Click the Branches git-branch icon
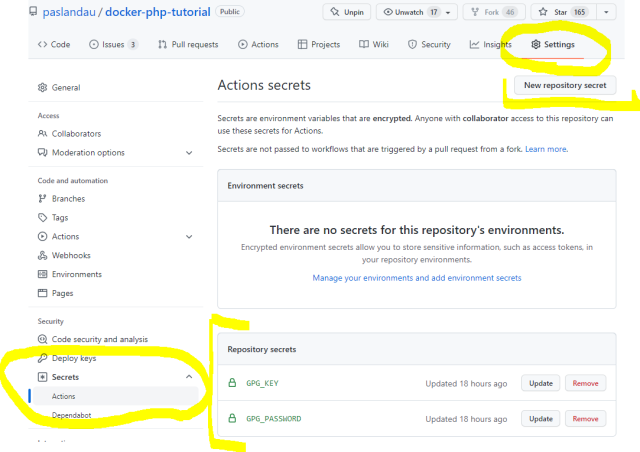The height and width of the screenshot is (452, 640). [x=42, y=198]
